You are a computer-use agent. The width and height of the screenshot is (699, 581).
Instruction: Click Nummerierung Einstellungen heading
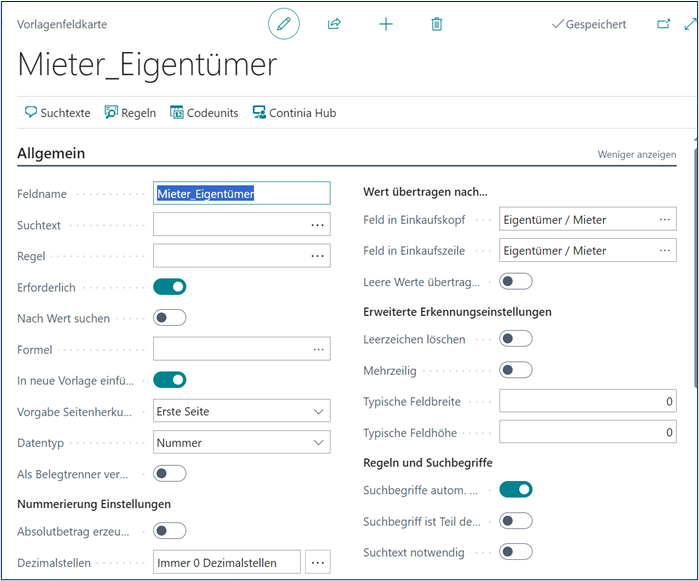click(94, 504)
